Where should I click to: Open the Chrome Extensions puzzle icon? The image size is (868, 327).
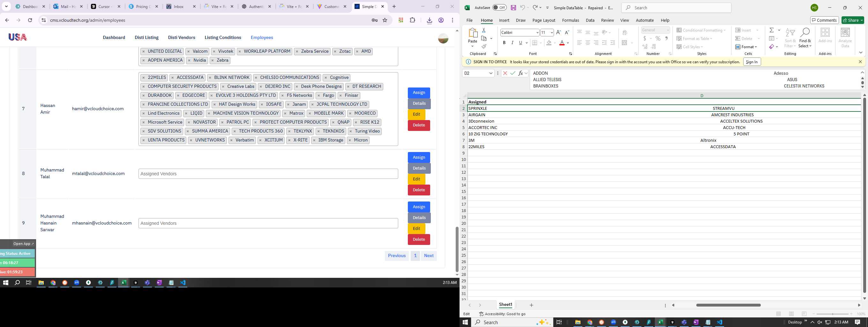click(412, 20)
